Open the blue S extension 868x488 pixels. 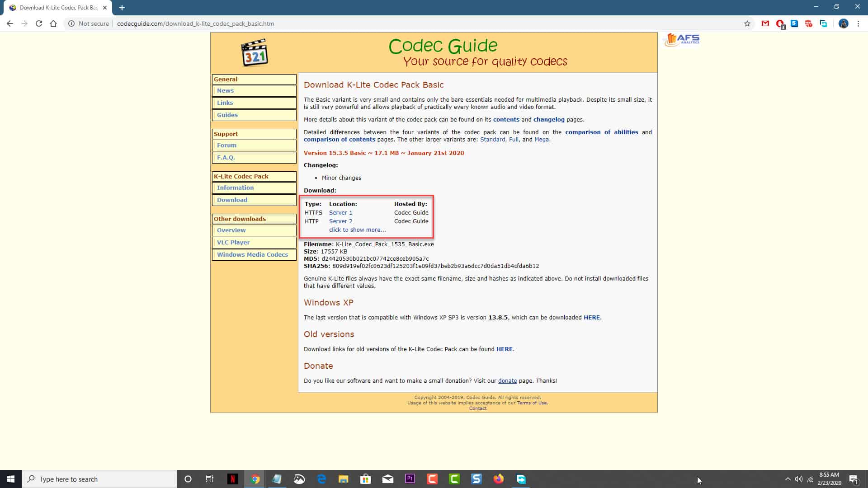[x=794, y=23]
